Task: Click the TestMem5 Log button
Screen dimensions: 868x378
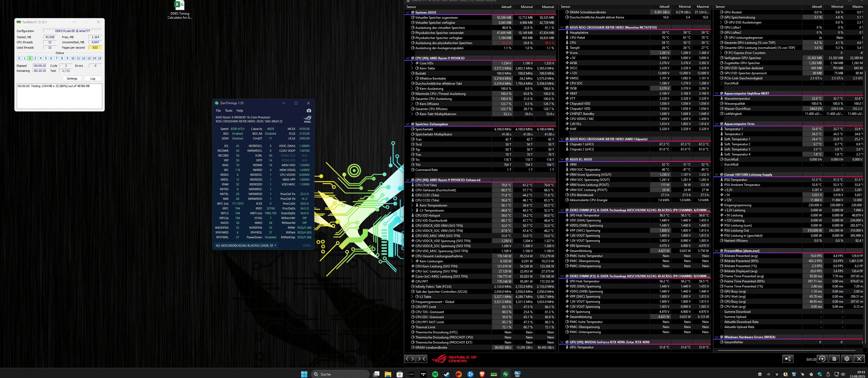Action: (x=93, y=79)
